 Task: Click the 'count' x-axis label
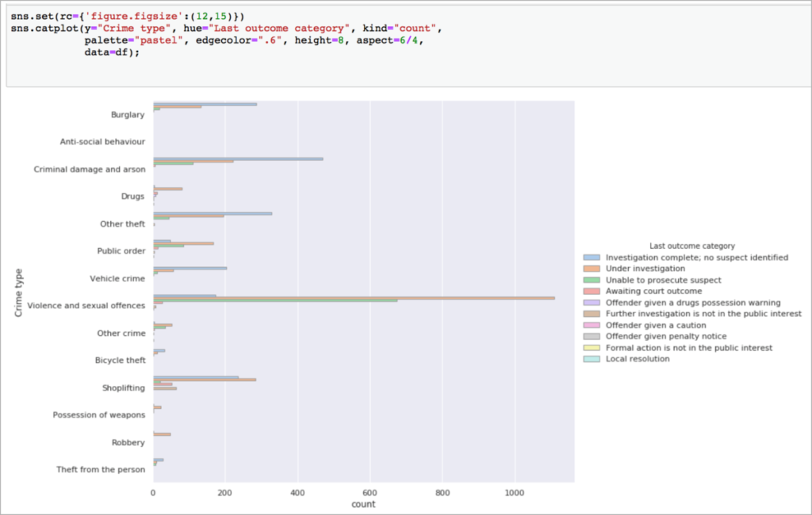coord(363,503)
